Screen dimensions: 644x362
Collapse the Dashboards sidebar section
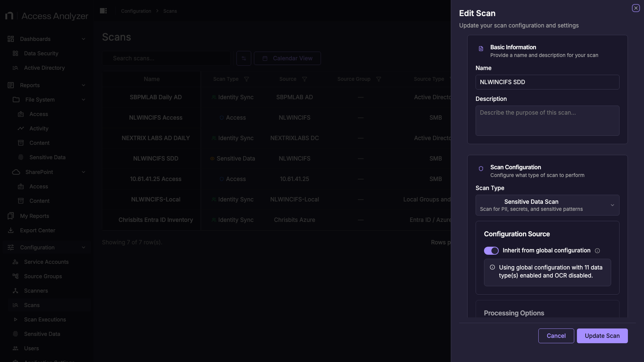84,39
